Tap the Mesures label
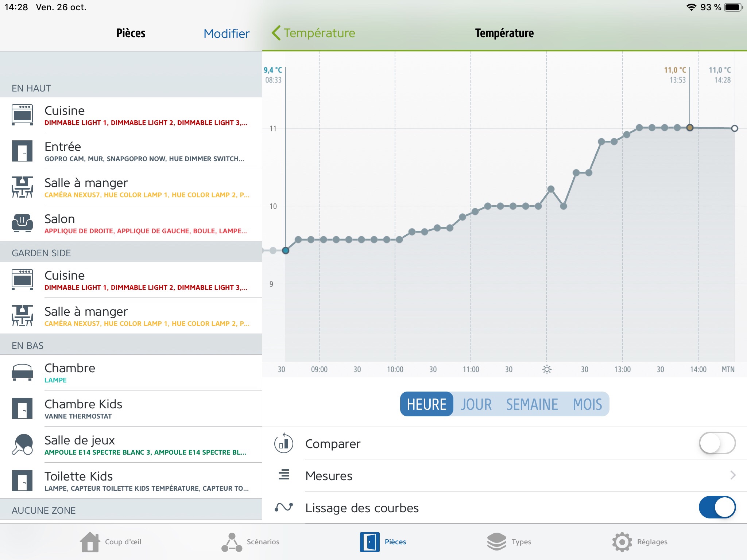Viewport: 747px width, 560px height. click(x=329, y=475)
